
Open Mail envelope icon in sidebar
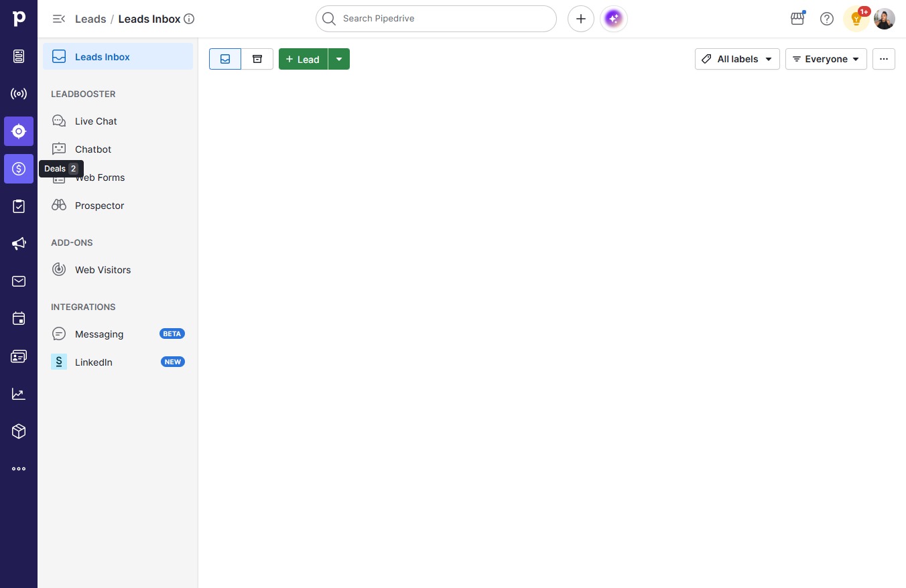pos(19,281)
